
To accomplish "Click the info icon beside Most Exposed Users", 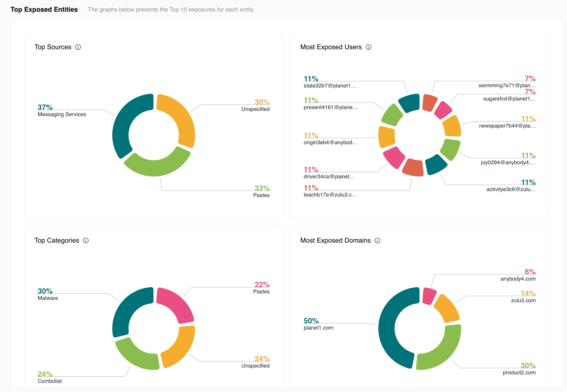I will click(x=369, y=47).
